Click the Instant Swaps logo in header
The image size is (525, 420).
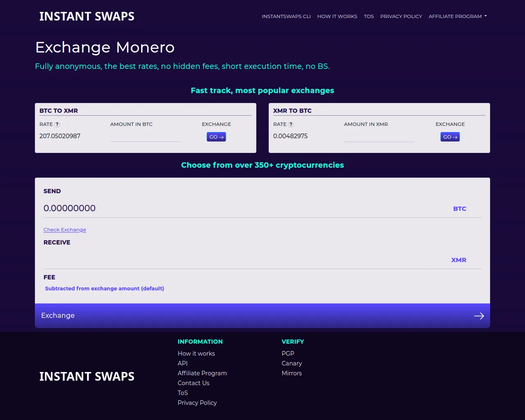87,16
